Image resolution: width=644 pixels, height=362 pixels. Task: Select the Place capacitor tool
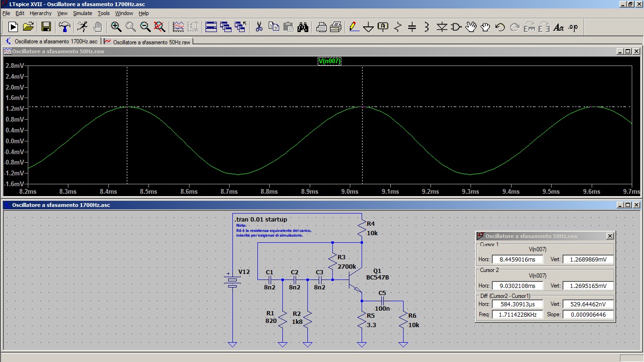click(x=412, y=27)
